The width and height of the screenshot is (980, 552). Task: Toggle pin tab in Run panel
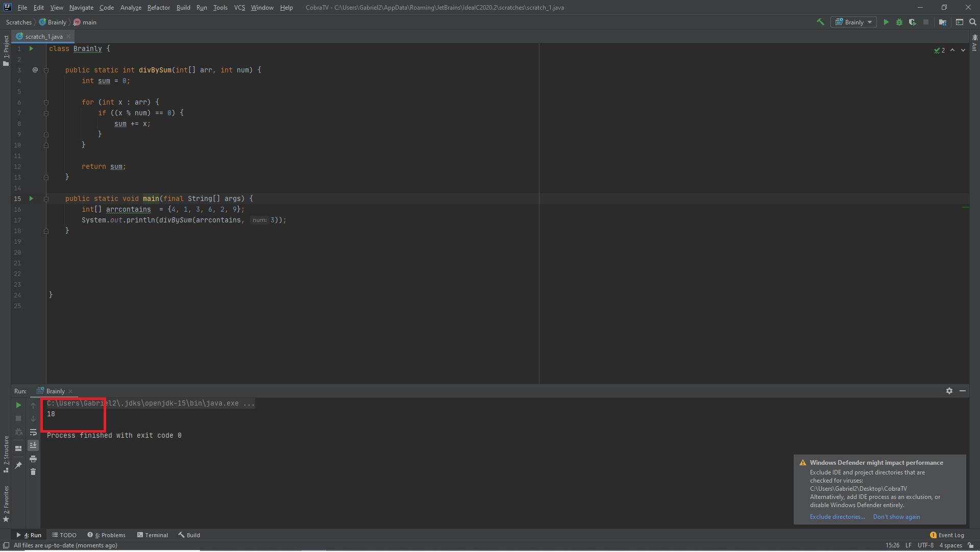point(18,465)
